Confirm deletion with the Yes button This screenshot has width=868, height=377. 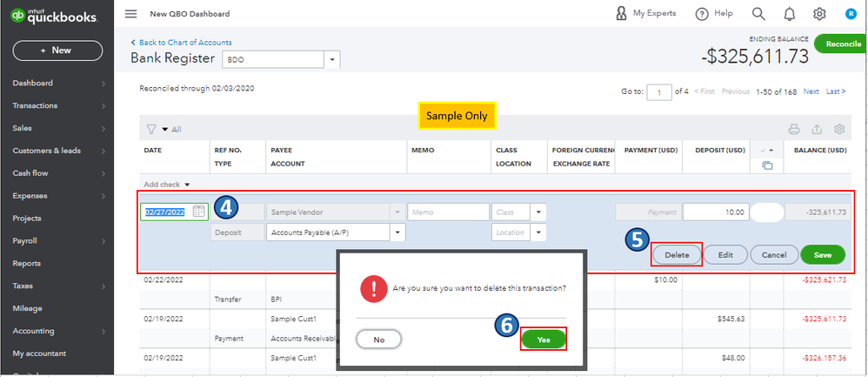click(544, 340)
